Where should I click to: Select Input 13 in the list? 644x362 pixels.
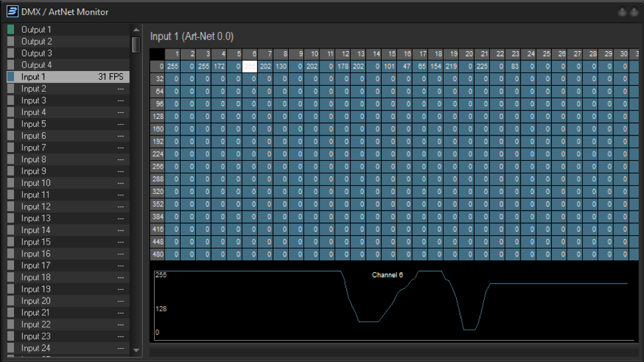pos(68,219)
